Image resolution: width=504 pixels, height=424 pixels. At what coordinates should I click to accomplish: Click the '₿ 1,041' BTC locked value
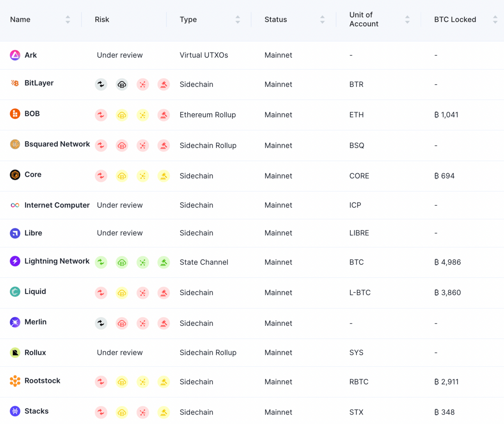pos(446,115)
